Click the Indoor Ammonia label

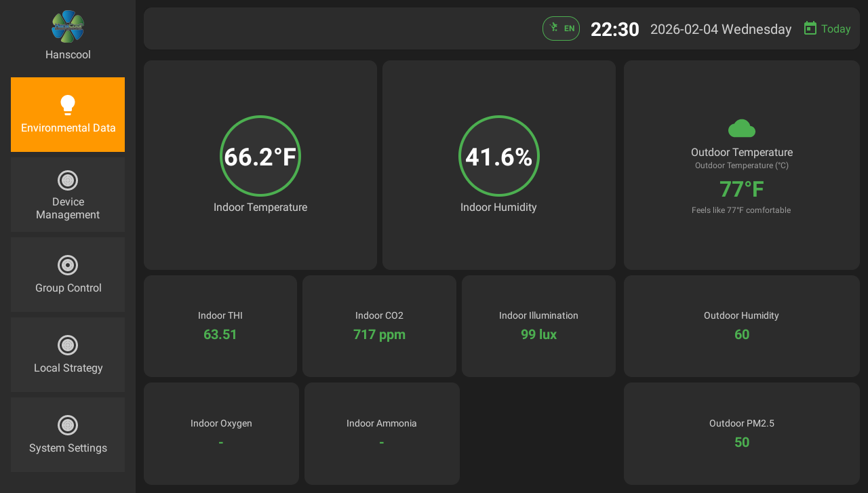[x=382, y=423]
